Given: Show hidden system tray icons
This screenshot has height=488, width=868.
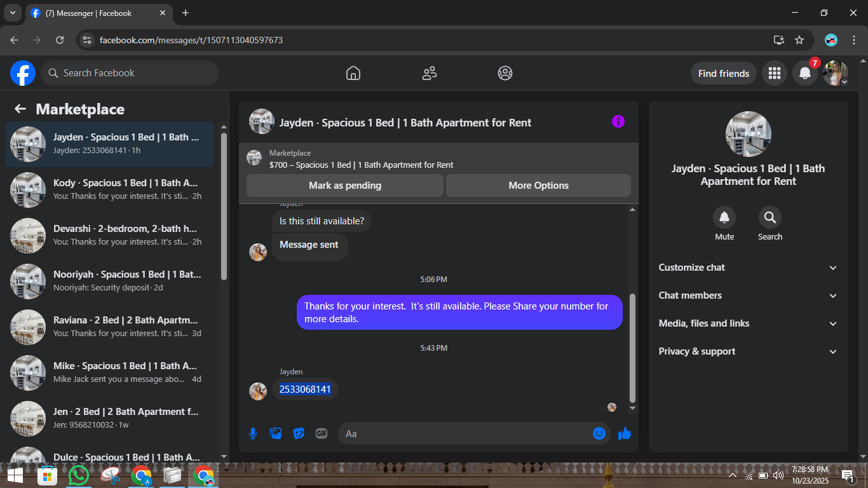Looking at the screenshot, I should 733,475.
